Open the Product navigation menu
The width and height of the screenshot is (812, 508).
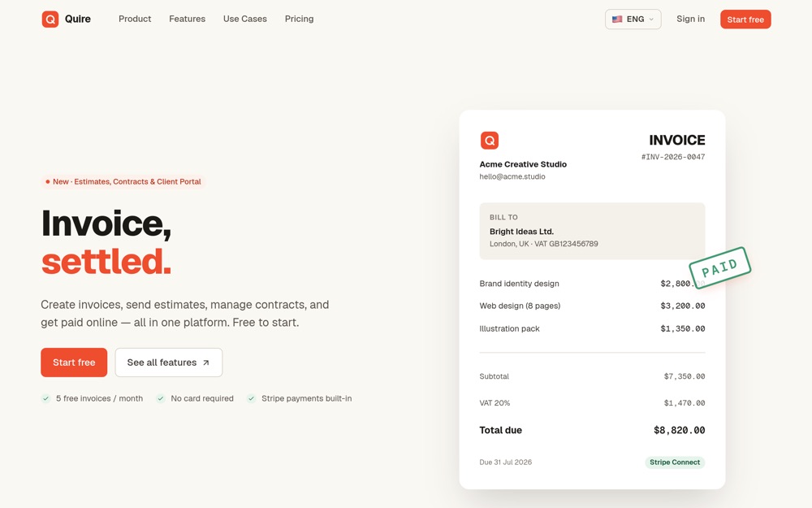[135, 20]
